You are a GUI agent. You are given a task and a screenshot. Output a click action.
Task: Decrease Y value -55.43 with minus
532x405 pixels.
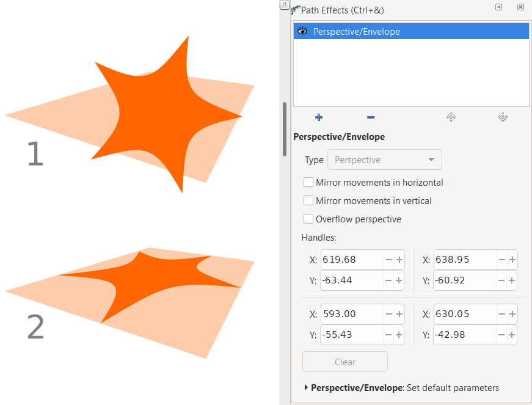coord(388,335)
